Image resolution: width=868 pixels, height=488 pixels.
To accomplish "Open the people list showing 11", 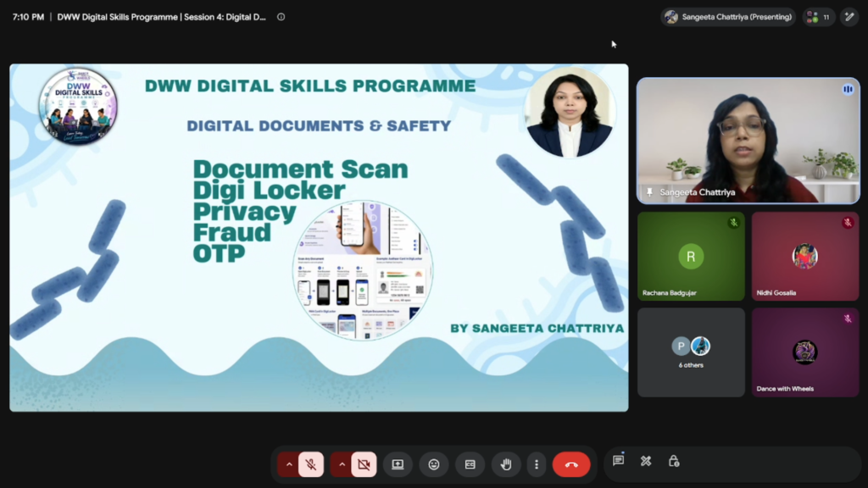I will point(819,17).
